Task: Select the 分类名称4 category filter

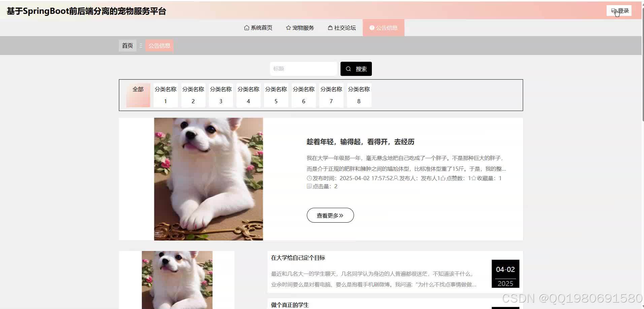Action: pyautogui.click(x=248, y=95)
